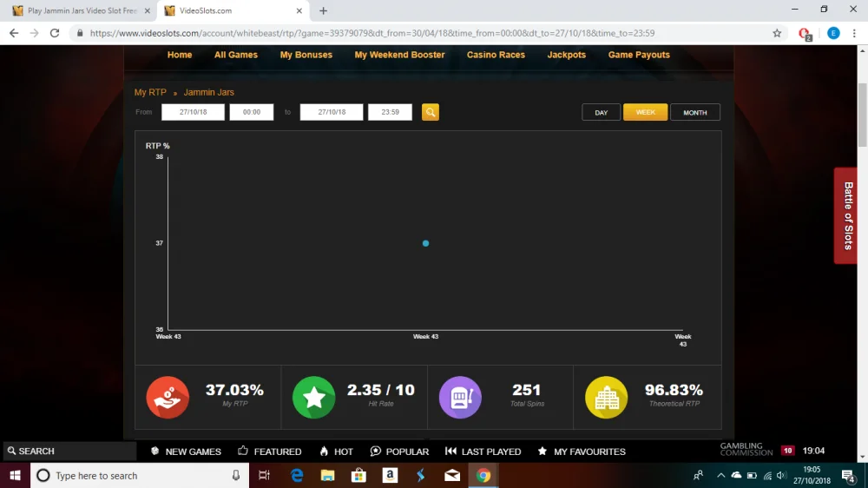868x488 pixels.
Task: Click the From date field 27/10/18
Action: pos(194,112)
